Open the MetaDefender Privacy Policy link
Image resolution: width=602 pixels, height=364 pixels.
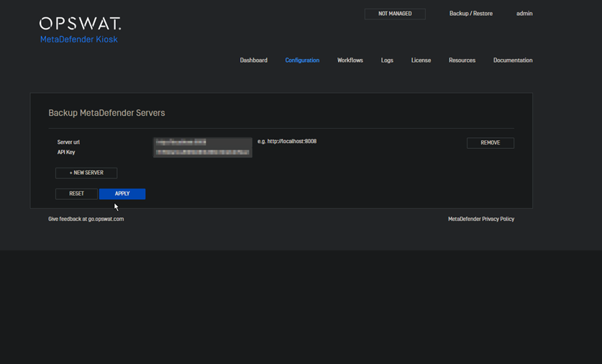tap(481, 219)
